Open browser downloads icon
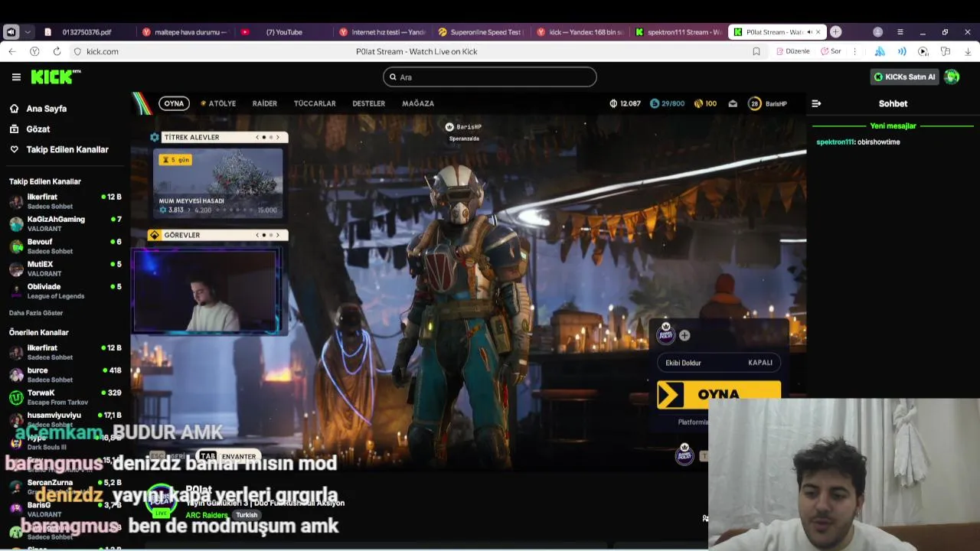 [x=968, y=51]
